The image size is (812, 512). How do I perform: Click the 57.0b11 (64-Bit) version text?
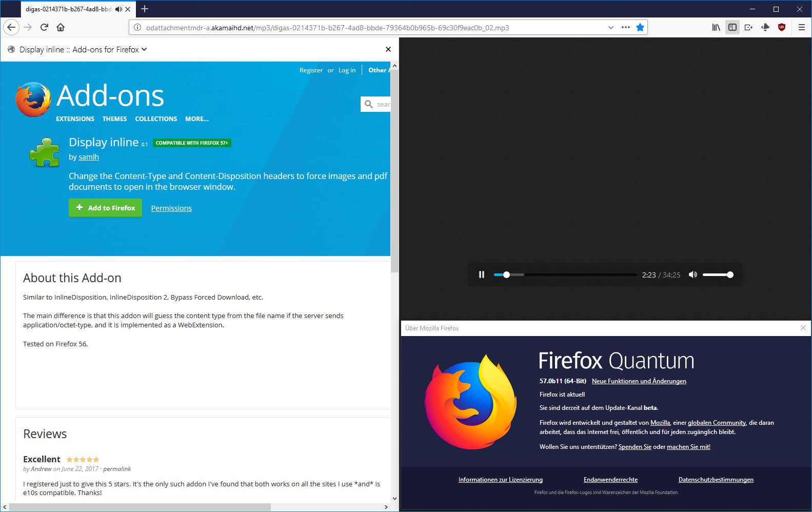pos(563,381)
